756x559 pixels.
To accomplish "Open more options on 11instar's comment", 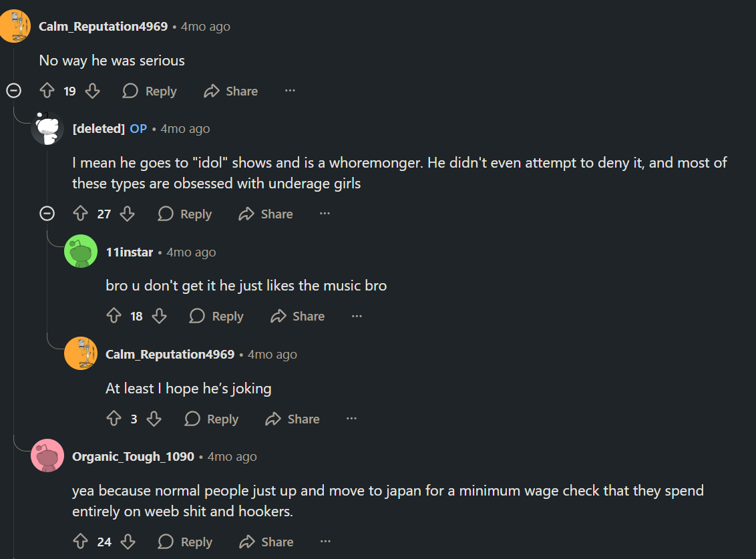I will pyautogui.click(x=357, y=316).
